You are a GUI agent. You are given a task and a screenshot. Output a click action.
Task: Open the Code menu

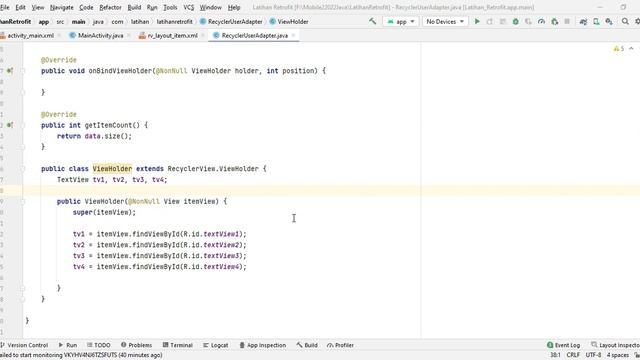pos(86,7)
